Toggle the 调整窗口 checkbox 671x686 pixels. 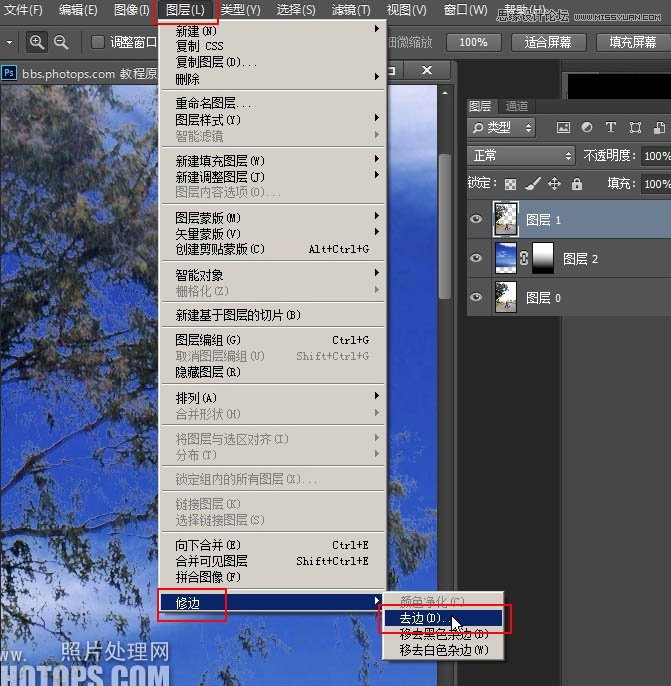[97, 42]
